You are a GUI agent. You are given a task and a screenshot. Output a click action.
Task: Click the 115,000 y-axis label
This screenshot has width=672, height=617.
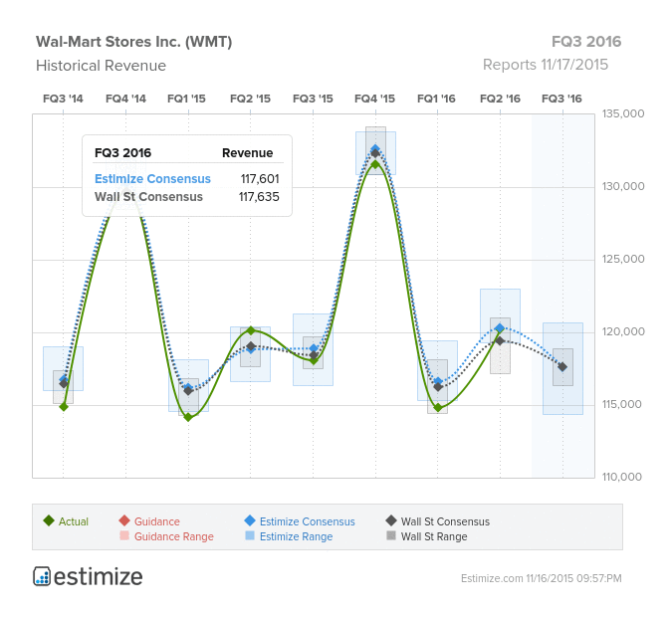tap(622, 404)
